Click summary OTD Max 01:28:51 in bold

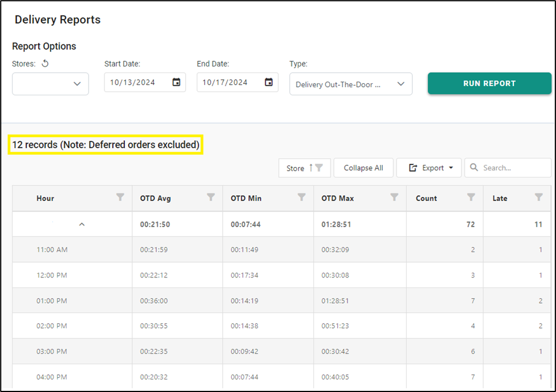336,225
